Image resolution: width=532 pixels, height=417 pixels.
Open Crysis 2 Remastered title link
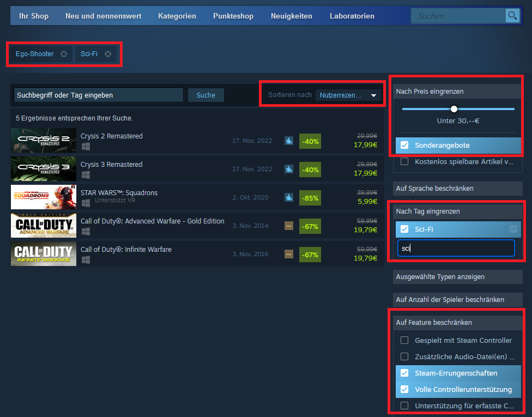tap(112, 136)
